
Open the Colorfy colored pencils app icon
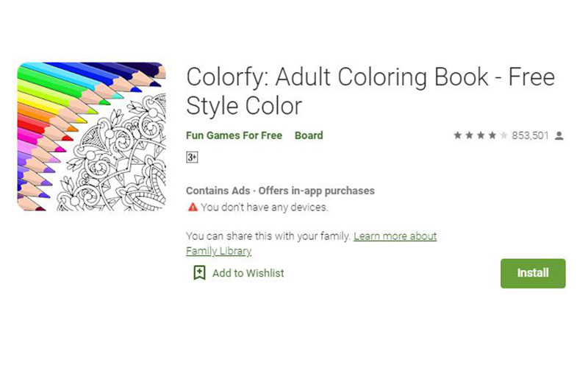pos(91,136)
